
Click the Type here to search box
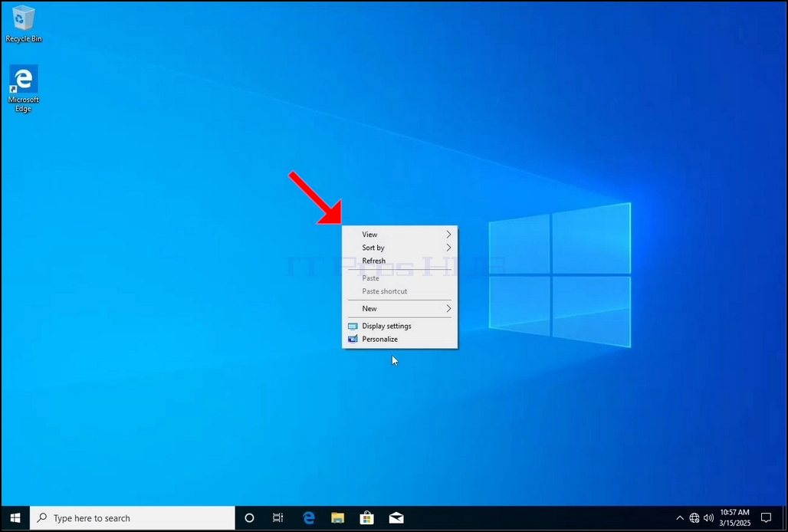[133, 518]
